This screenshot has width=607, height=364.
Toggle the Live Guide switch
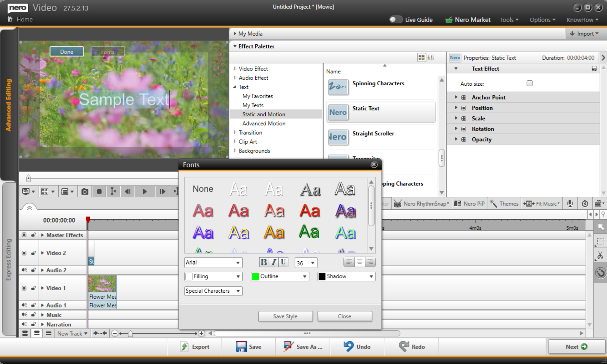[395, 20]
